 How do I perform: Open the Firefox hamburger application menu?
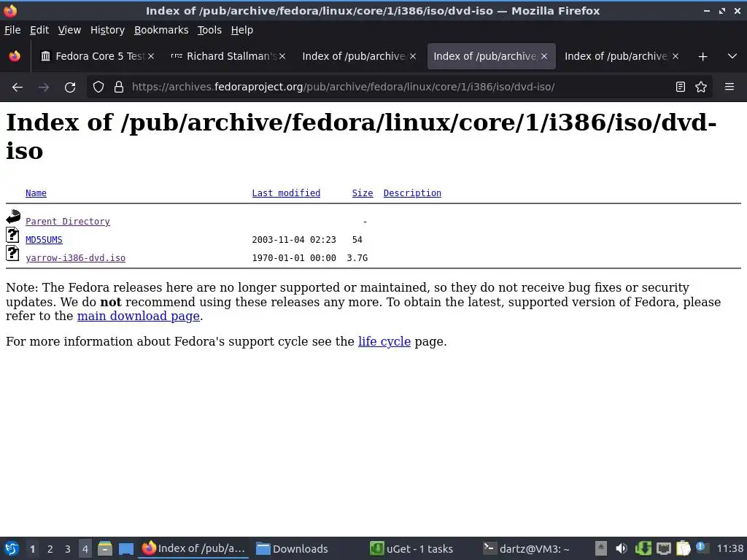pyautogui.click(x=729, y=87)
